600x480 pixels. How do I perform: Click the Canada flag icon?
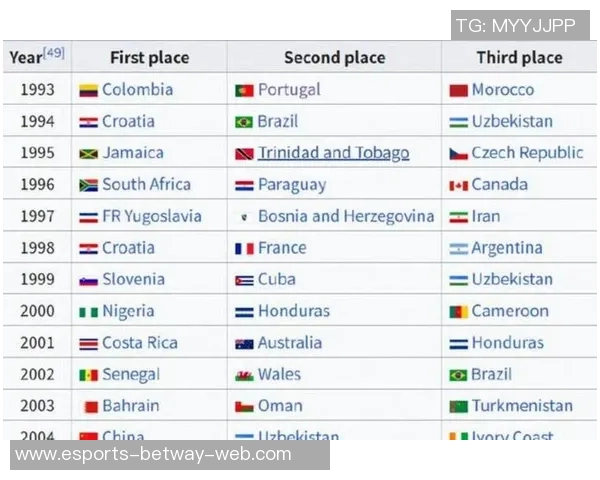(458, 185)
